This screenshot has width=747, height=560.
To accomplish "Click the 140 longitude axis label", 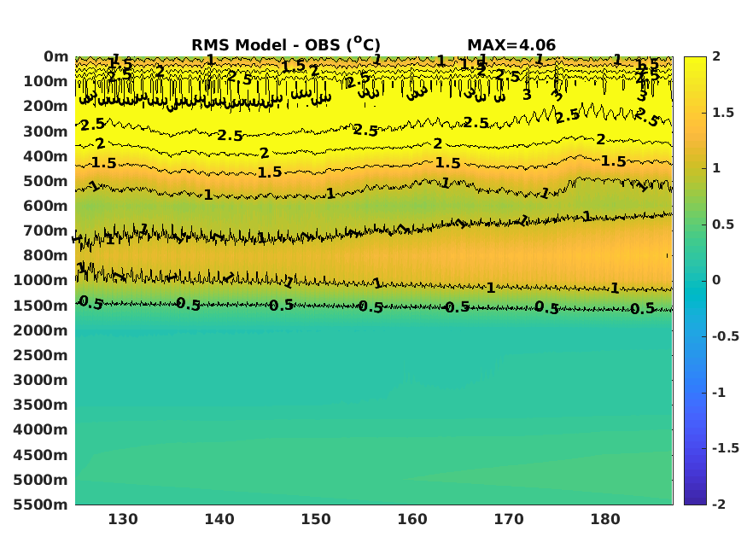I will point(219,519).
